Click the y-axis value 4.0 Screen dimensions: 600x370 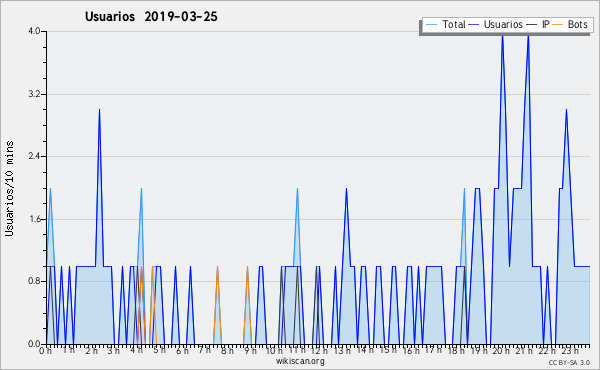34,31
